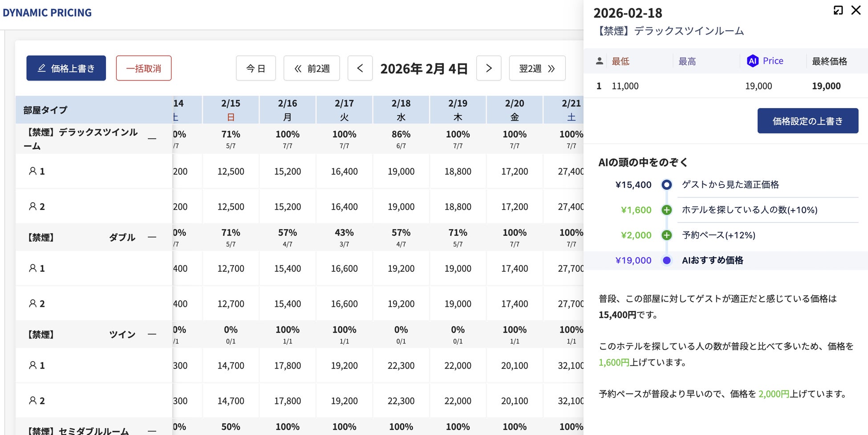Click ダブル 2-guest price 12,700 on 2/15
The height and width of the screenshot is (435, 868).
(x=231, y=304)
